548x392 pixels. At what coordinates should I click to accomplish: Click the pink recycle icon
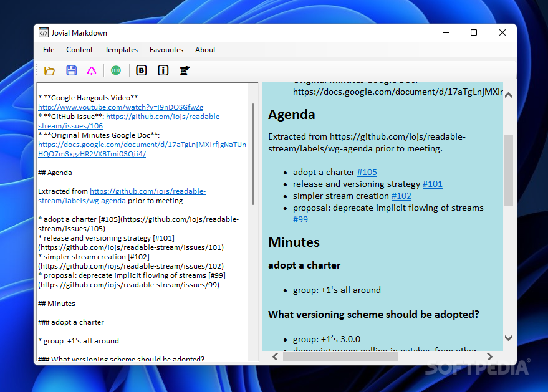92,70
